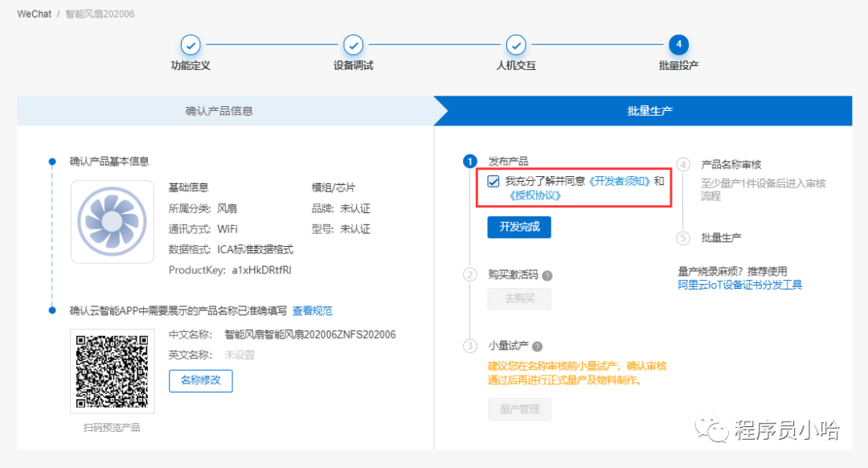
Task: Click the 量产管理 button
Action: pos(519,409)
